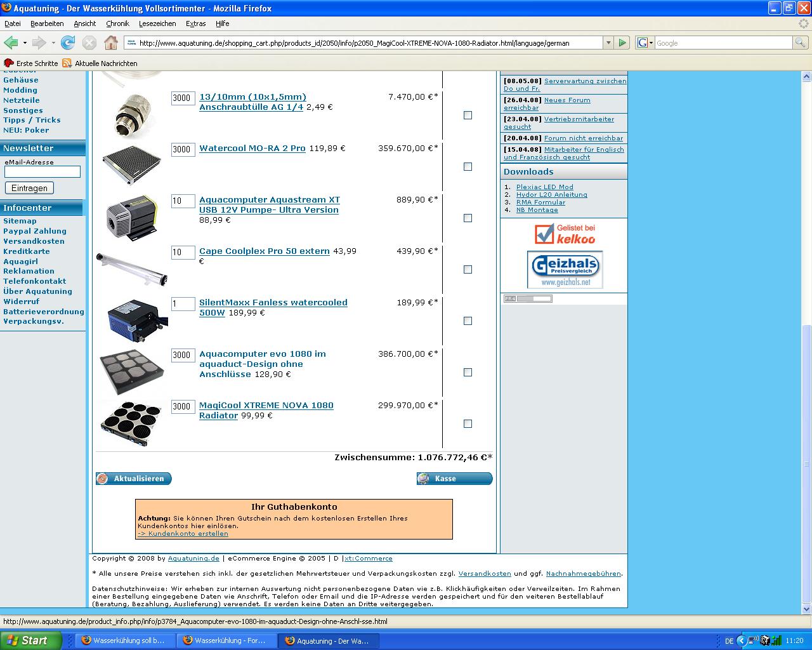812x650 pixels.
Task: Open the Plexiac LED Mod download link
Action: [544, 187]
